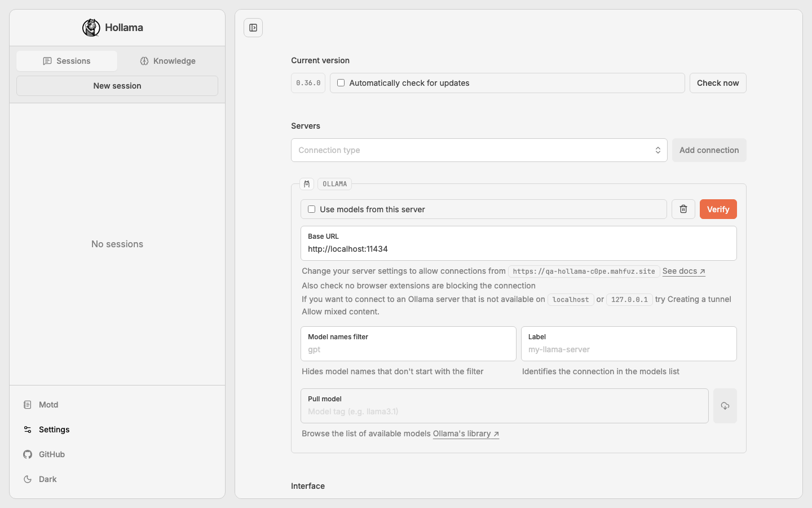The width and height of the screenshot is (812, 508).
Task: Open the See docs link
Action: pyautogui.click(x=684, y=271)
